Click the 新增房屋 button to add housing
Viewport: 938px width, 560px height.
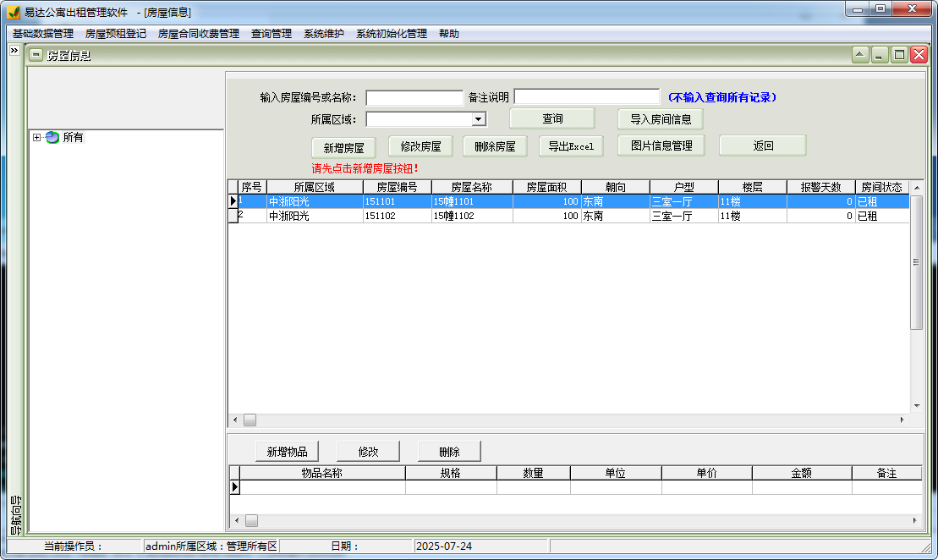coord(345,145)
